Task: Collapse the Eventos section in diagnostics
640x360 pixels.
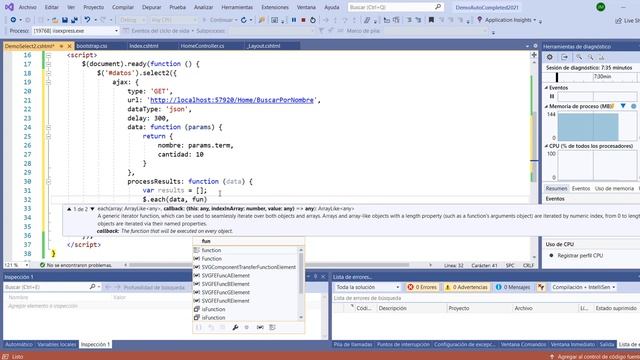Action: (x=547, y=88)
